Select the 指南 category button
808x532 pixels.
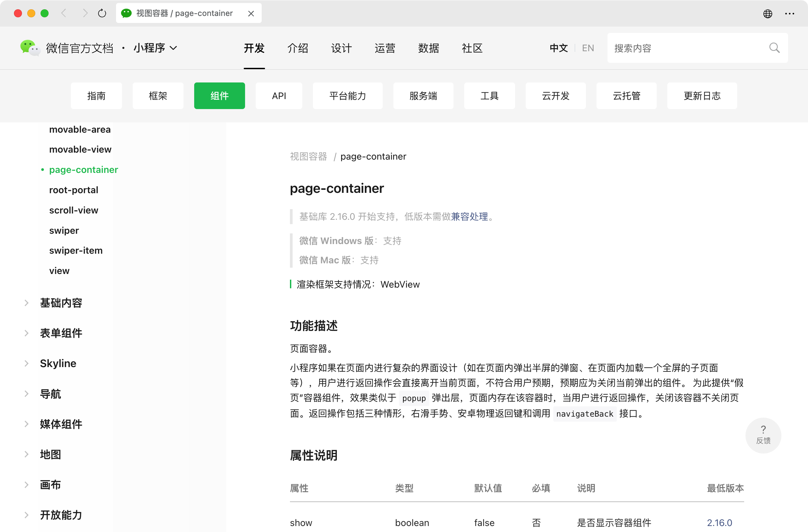pyautogui.click(x=96, y=96)
